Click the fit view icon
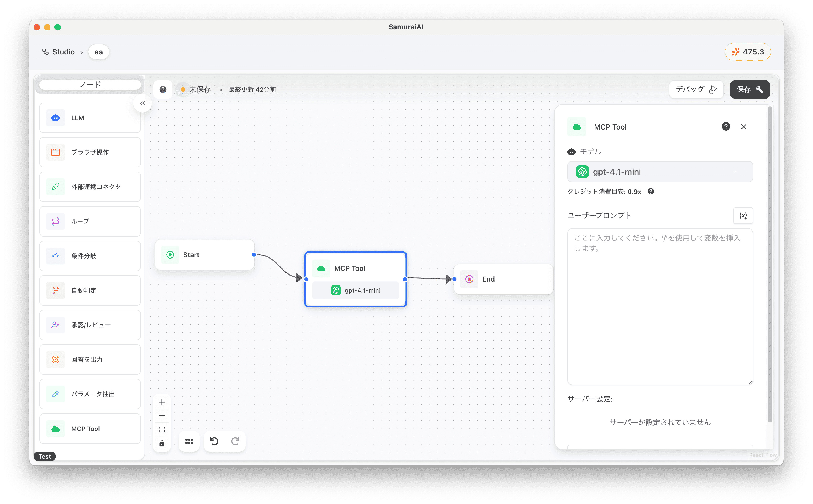 [x=162, y=429]
